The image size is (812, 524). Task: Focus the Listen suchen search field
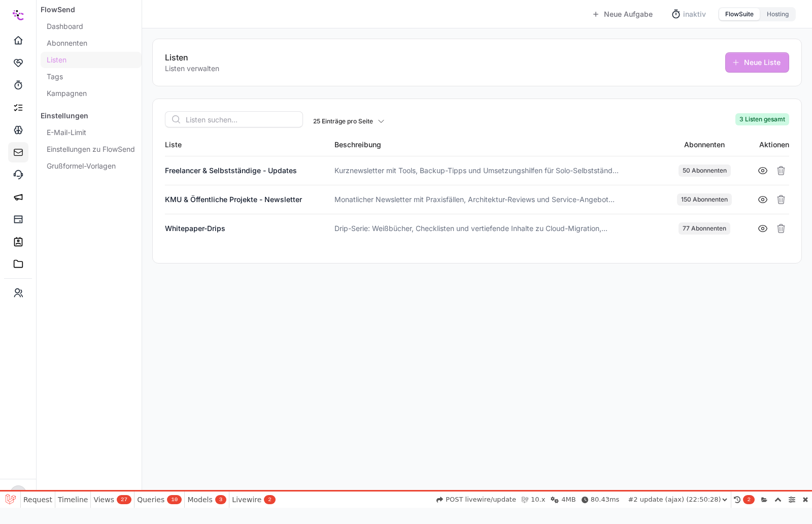pyautogui.click(x=234, y=119)
